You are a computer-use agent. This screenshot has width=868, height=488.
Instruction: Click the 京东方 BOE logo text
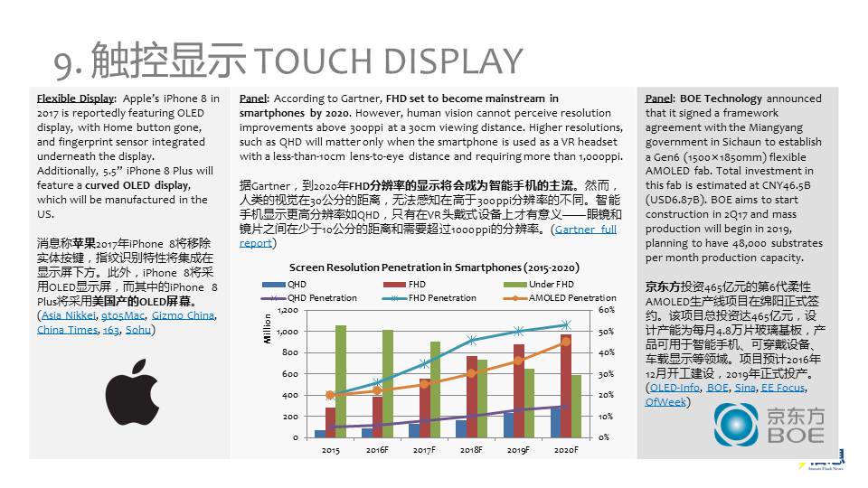(x=796, y=426)
